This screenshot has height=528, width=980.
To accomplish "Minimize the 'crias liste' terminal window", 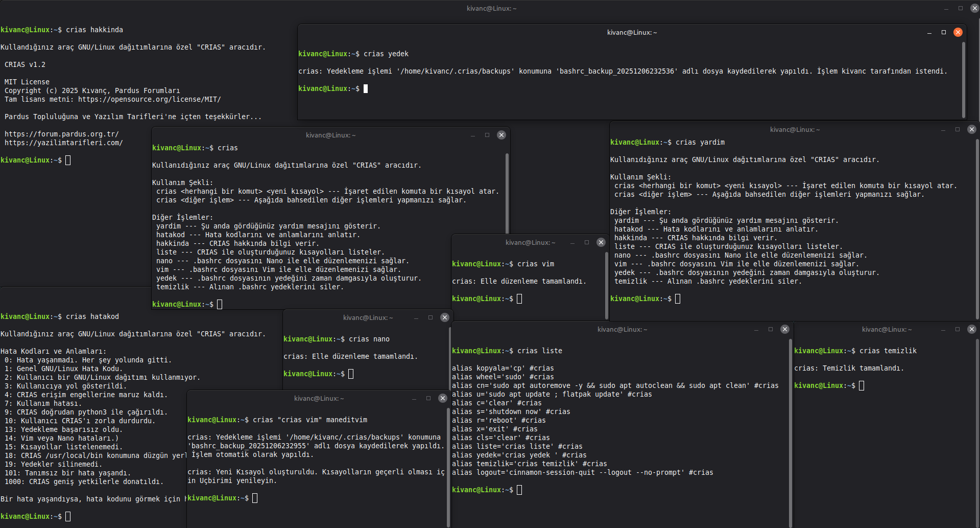I will (756, 330).
